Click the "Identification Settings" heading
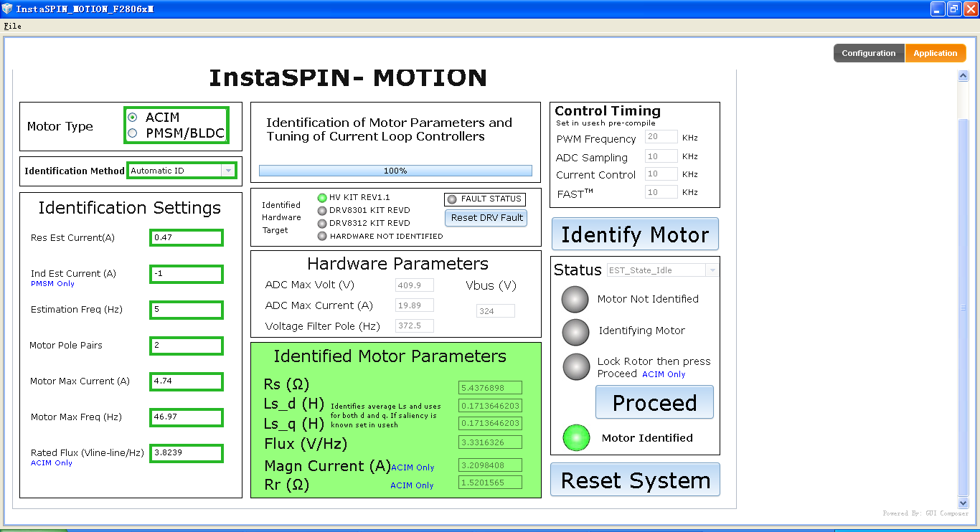Image resolution: width=980 pixels, height=532 pixels. point(130,208)
